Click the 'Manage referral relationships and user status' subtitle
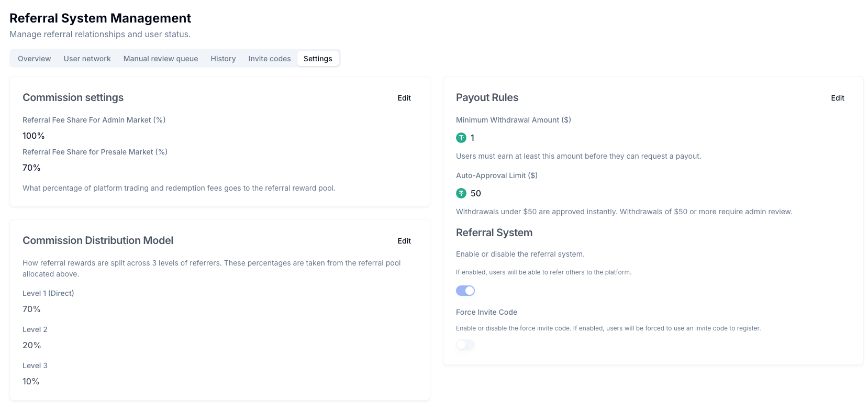 pos(100,34)
